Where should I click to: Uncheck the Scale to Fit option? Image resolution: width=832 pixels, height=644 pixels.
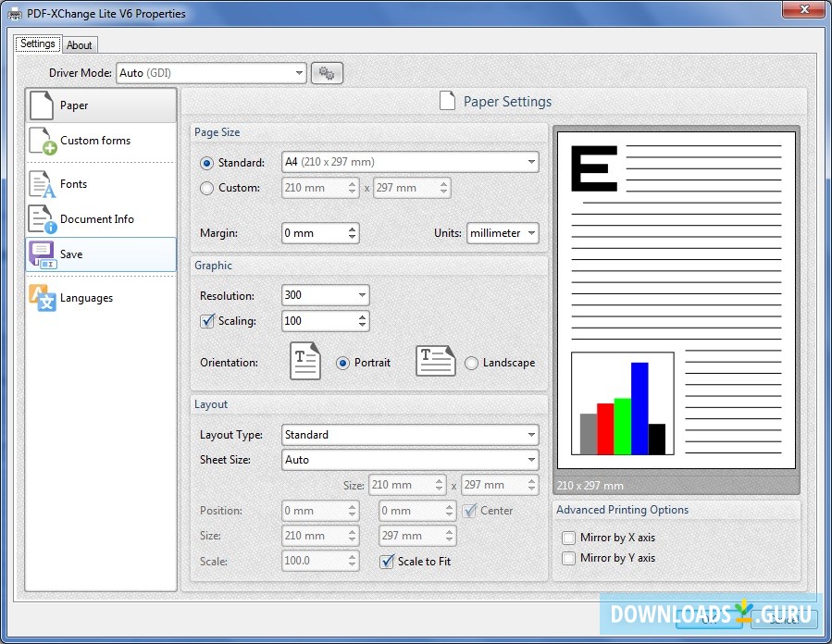[387, 562]
